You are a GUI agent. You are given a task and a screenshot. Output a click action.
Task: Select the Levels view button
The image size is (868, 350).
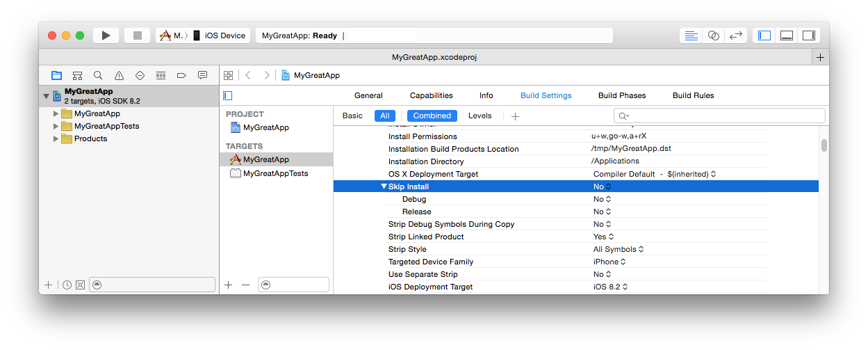pos(480,116)
